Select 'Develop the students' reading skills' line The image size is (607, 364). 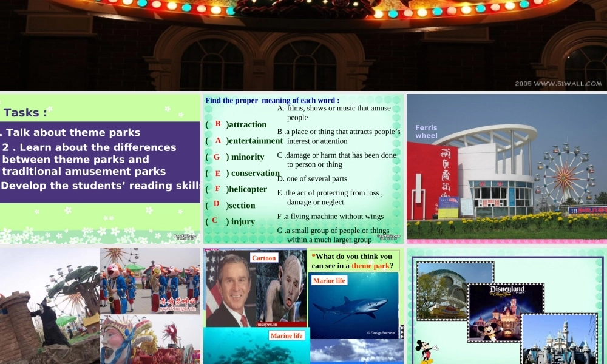tap(101, 186)
